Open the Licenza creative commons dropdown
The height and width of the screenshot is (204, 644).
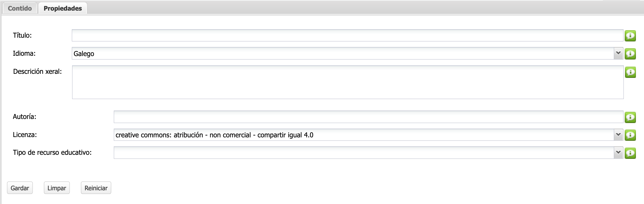point(363,135)
